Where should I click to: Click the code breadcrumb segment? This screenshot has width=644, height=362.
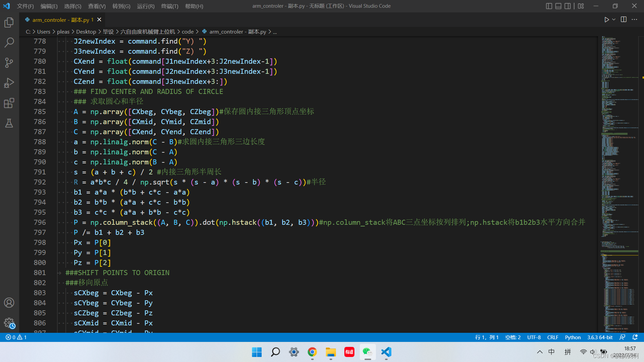coord(188,32)
